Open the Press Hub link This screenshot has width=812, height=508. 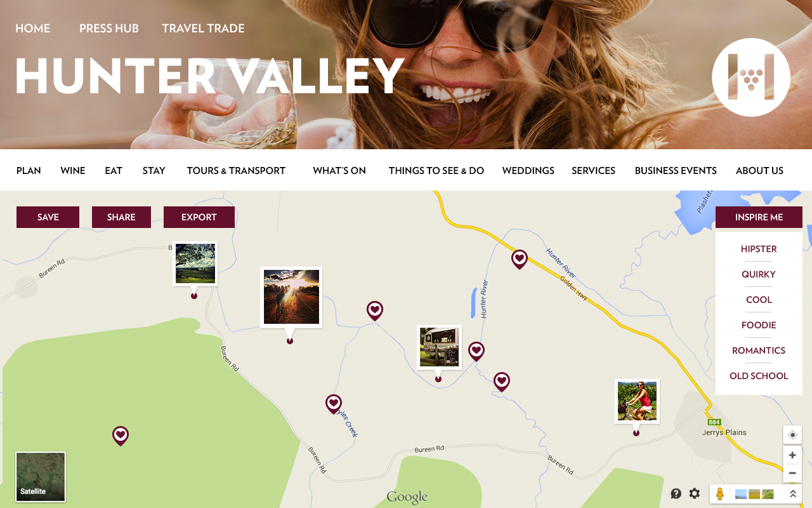point(109,29)
